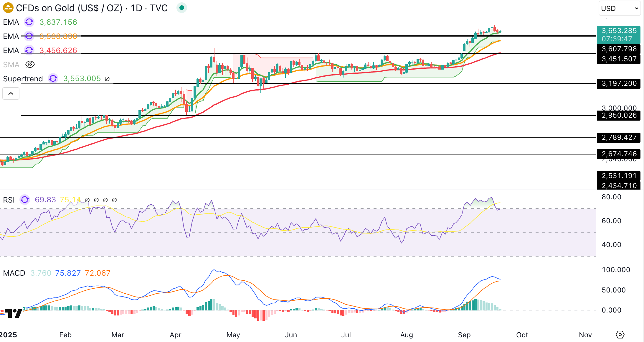
Task: Click the Supertrend indicator refresh icon
Action: 53,79
